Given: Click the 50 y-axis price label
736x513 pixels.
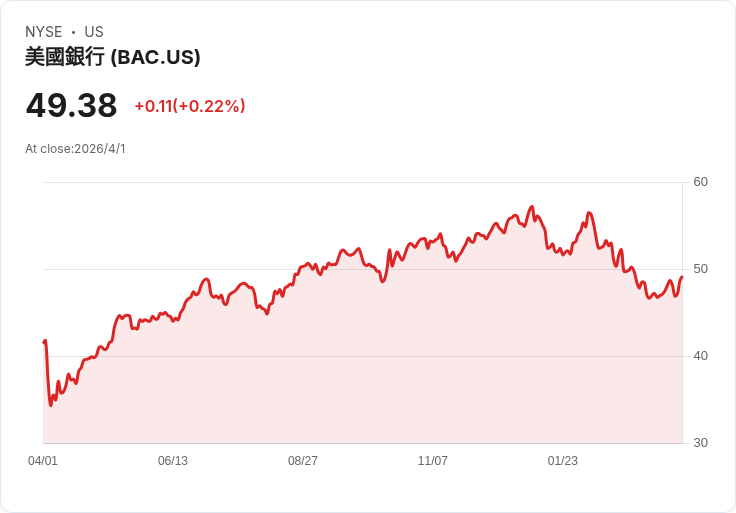Looking at the screenshot, I should click(700, 269).
